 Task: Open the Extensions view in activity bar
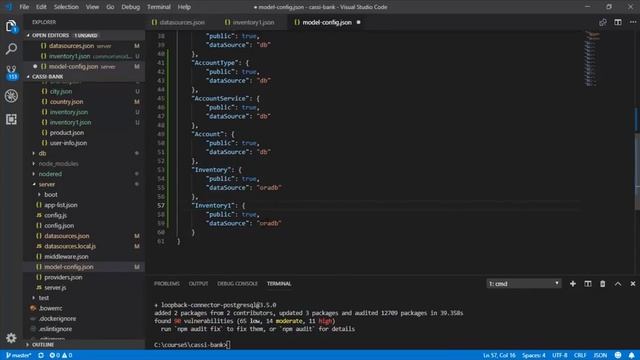(x=11, y=119)
